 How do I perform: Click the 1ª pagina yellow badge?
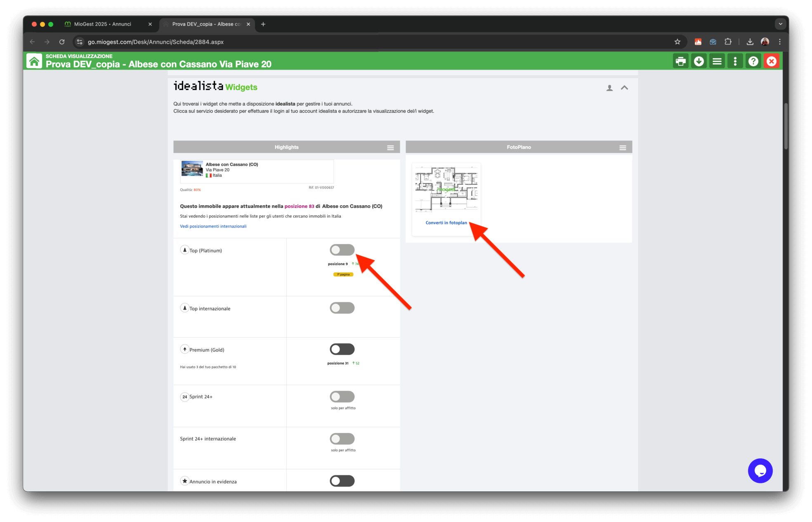pyautogui.click(x=343, y=274)
